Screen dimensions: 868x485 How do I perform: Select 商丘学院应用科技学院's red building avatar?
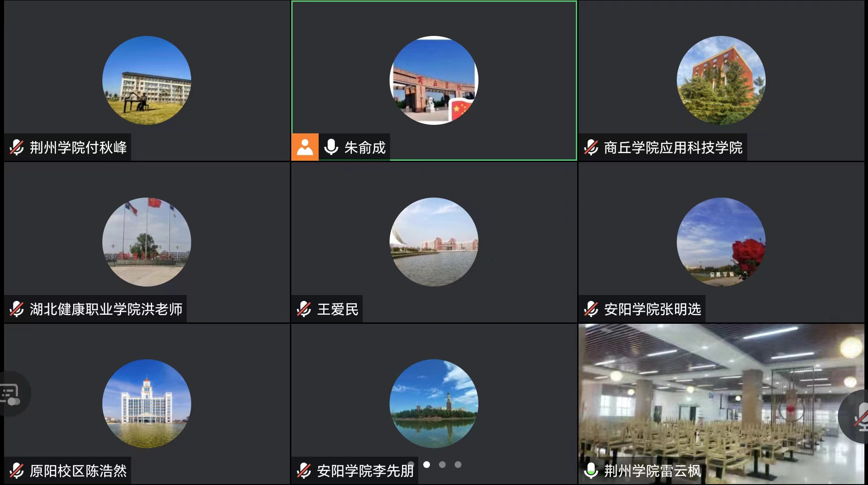pos(721,80)
